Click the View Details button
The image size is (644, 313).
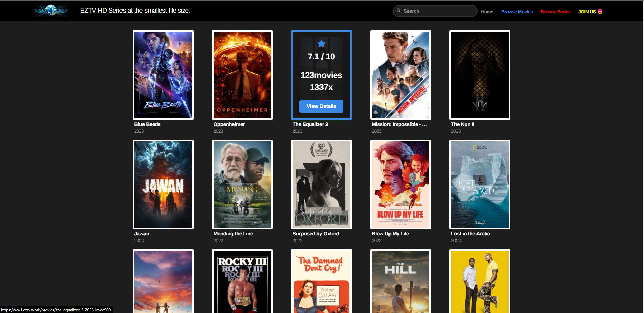(x=321, y=106)
